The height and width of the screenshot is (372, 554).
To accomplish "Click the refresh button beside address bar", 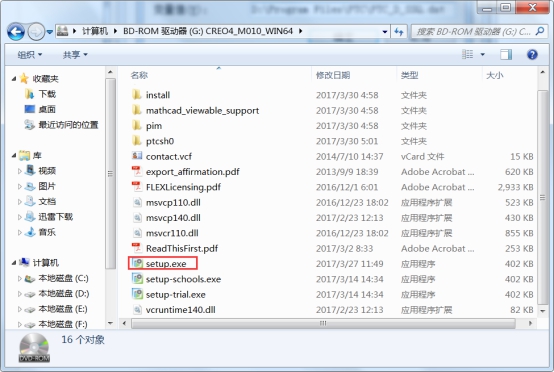I will [399, 32].
